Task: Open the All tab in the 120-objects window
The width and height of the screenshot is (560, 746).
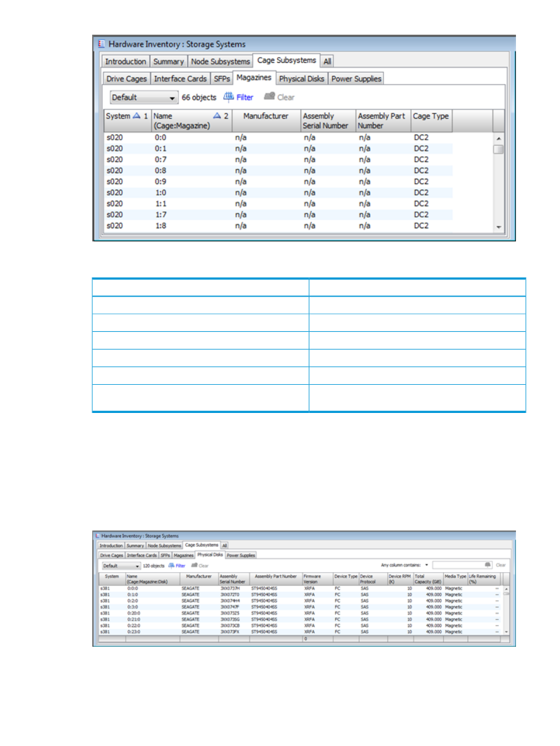Action: tap(224, 546)
